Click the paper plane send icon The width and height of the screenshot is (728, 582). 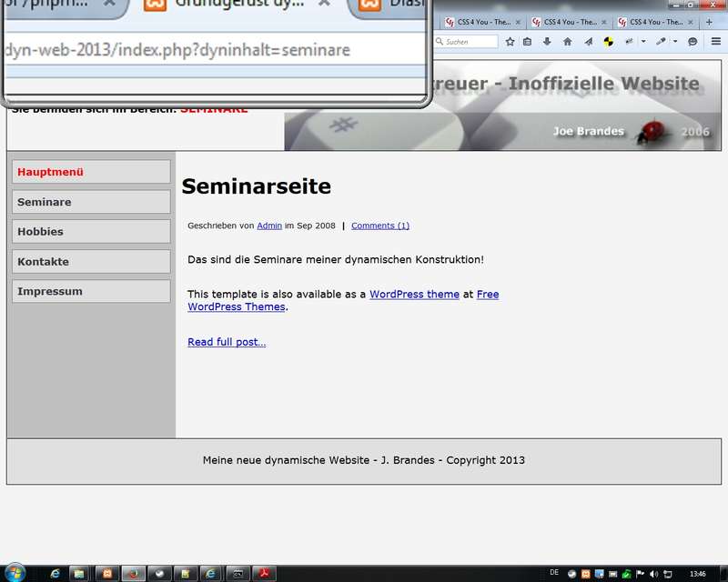pyautogui.click(x=588, y=42)
